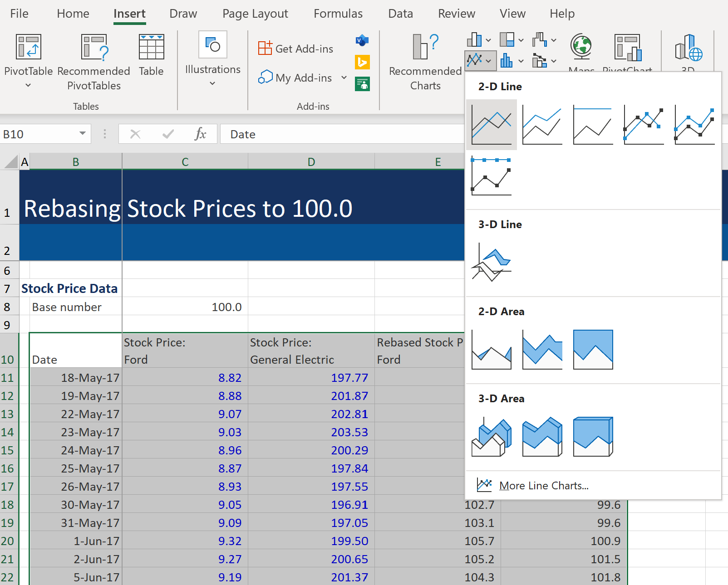Insert a column or bar chart

coord(474,40)
